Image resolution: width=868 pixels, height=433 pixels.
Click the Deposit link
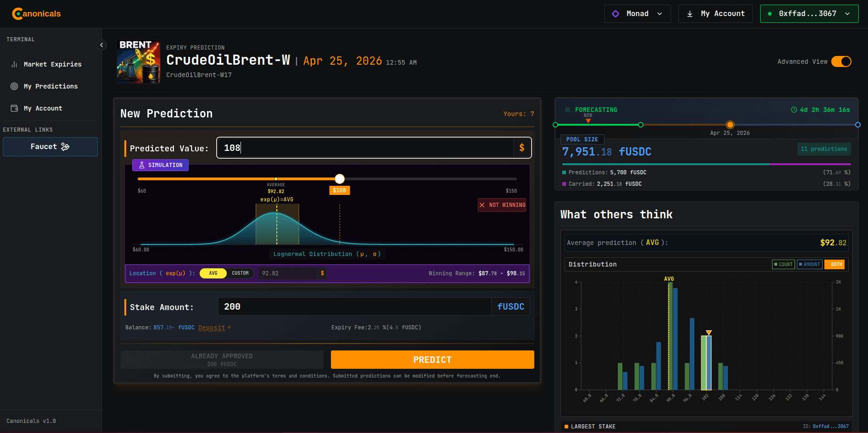click(x=212, y=328)
